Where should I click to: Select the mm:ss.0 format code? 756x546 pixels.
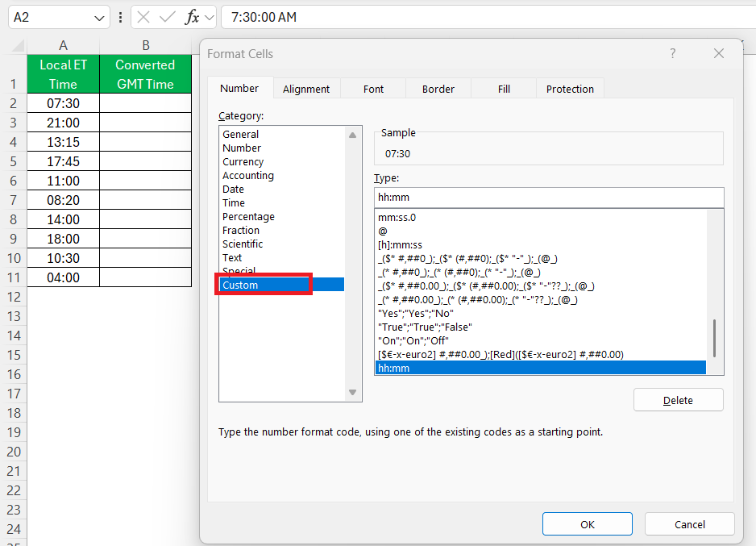[x=541, y=217]
